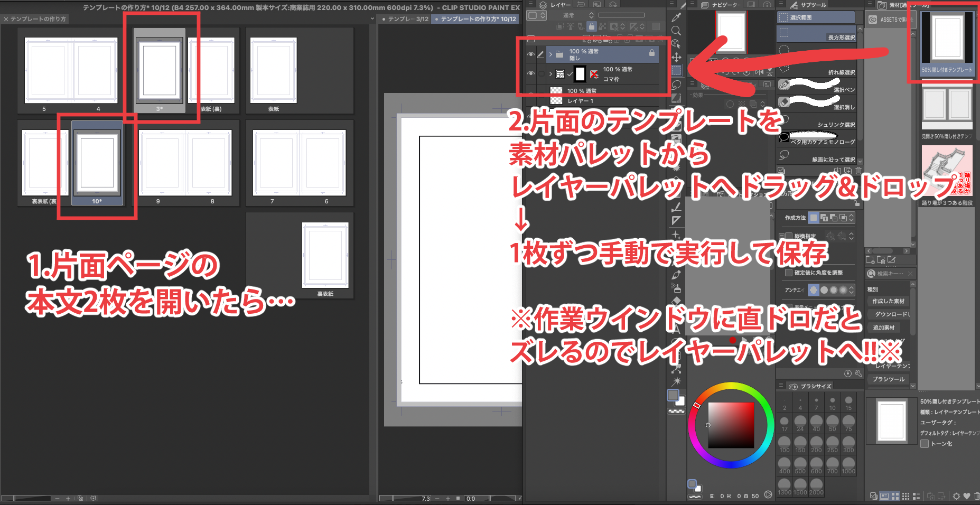980x505 pixels.
Task: Enable the 確定後に角度を調整 checkbox
Action: click(789, 273)
